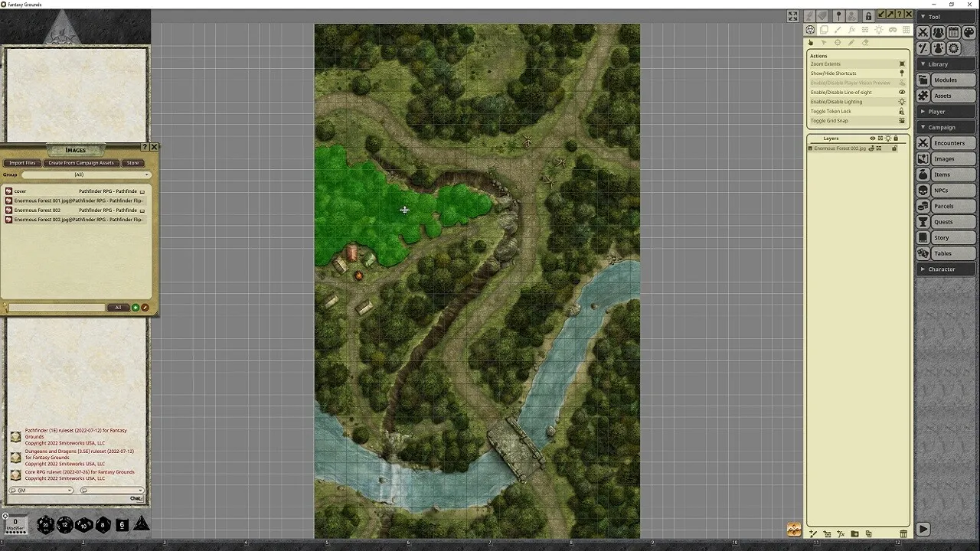
Task: Click green add image button
Action: [x=136, y=308]
